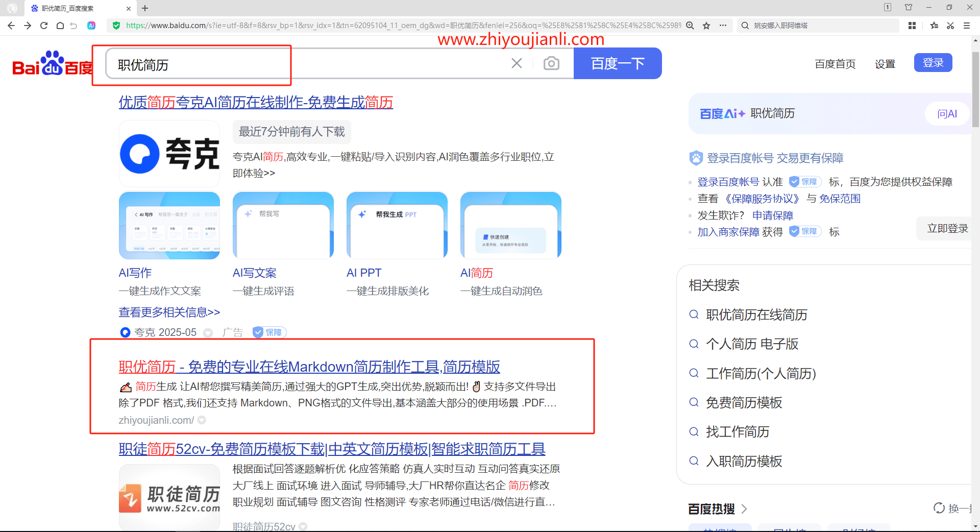Viewport: 980px width, 532px height.
Task: Open the browser home page icon
Action: [x=60, y=26]
